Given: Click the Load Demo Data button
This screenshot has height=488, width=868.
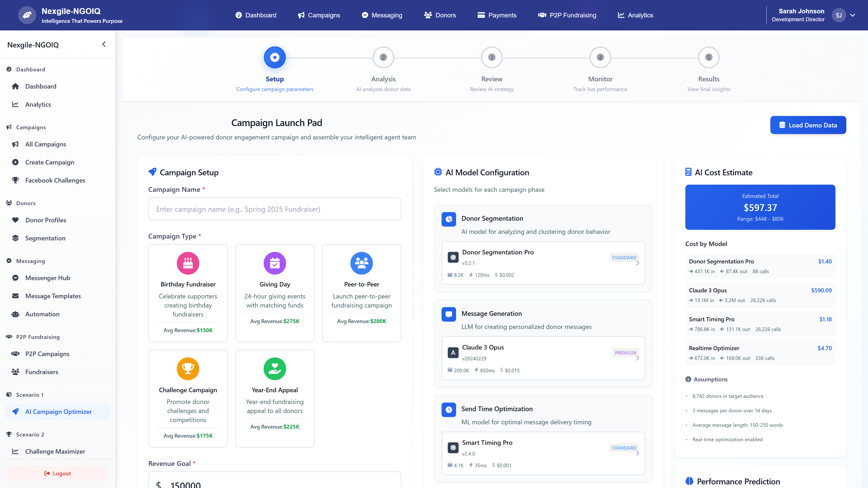Looking at the screenshot, I should coord(808,125).
